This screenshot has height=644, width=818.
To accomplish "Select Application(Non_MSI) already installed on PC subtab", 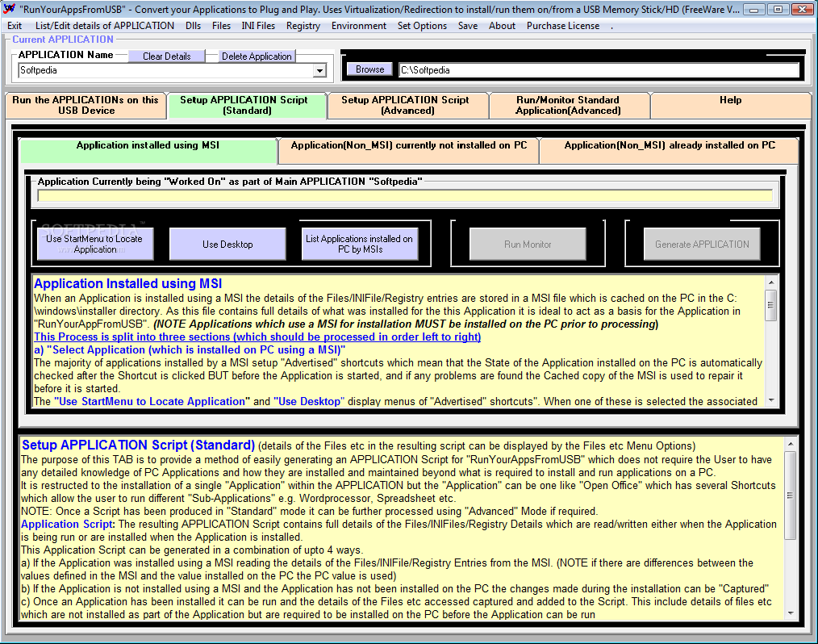I will tap(670, 150).
